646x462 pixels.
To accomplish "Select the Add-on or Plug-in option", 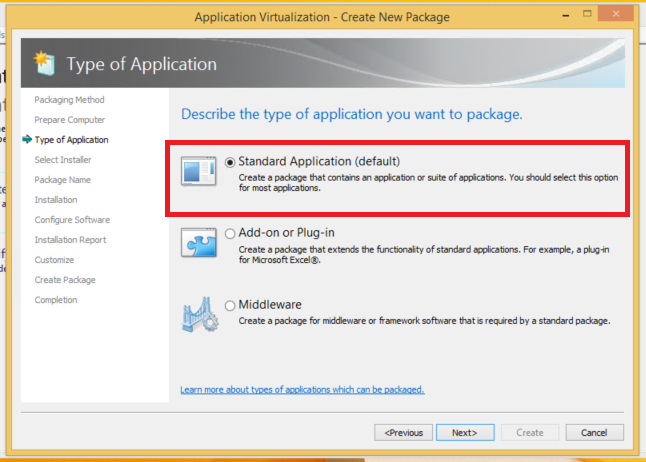I will (x=231, y=233).
